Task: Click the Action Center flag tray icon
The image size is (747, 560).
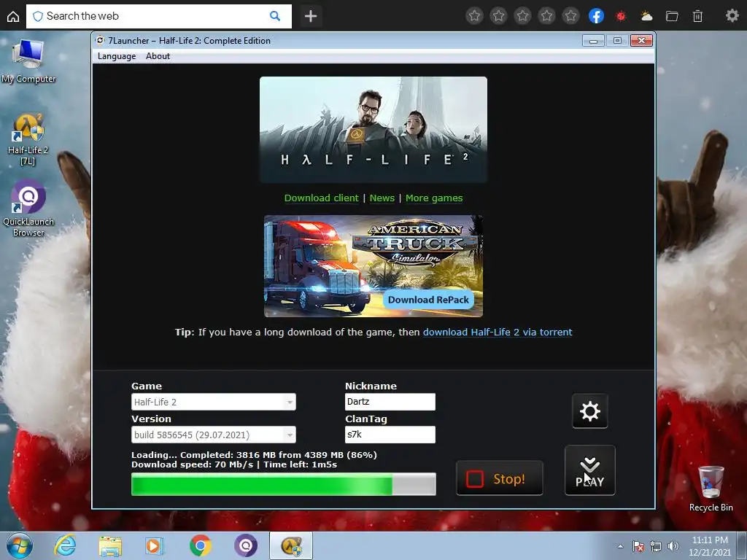Action: point(638,546)
